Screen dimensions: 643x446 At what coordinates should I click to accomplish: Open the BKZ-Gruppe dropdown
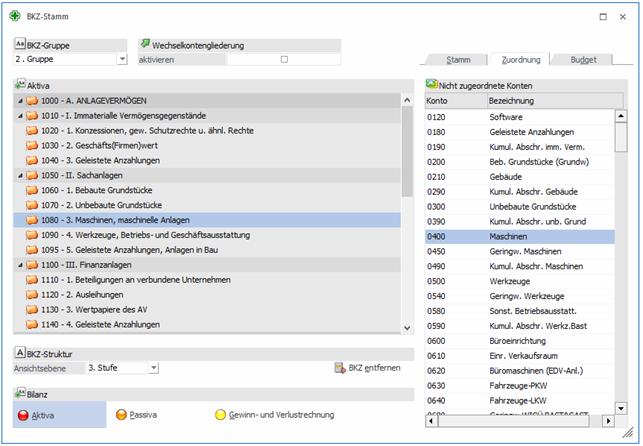point(122,59)
